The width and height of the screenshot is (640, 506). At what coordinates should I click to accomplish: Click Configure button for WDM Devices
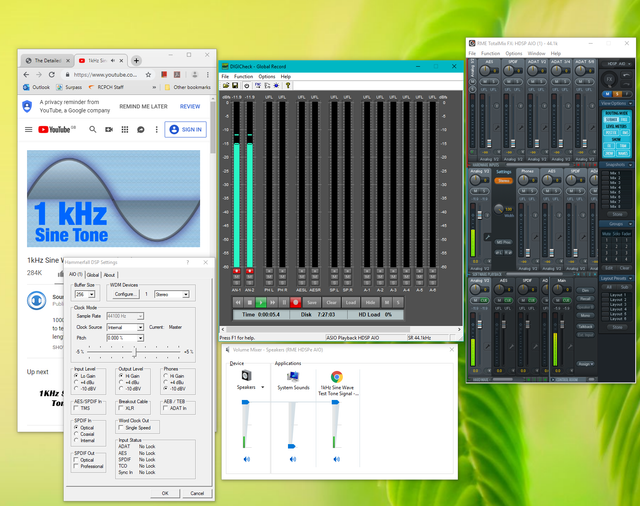click(124, 294)
